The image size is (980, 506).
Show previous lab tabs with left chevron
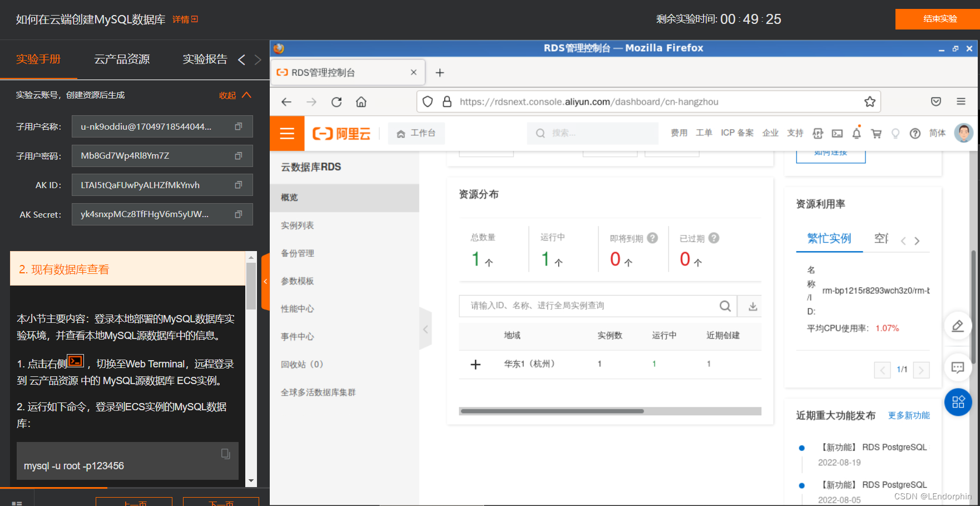click(x=241, y=60)
